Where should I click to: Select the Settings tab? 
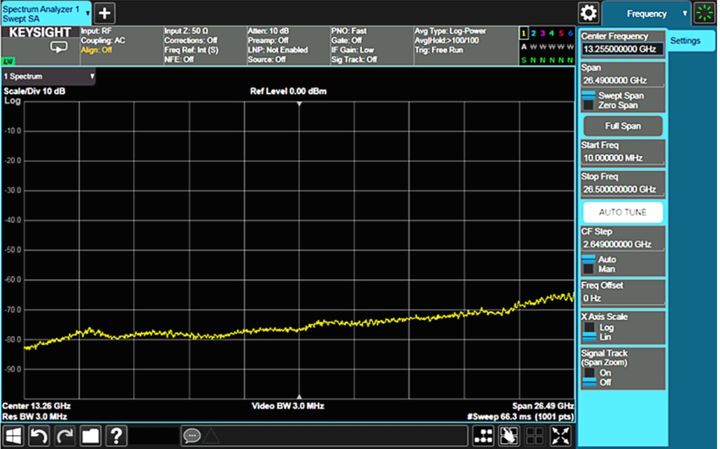[685, 41]
